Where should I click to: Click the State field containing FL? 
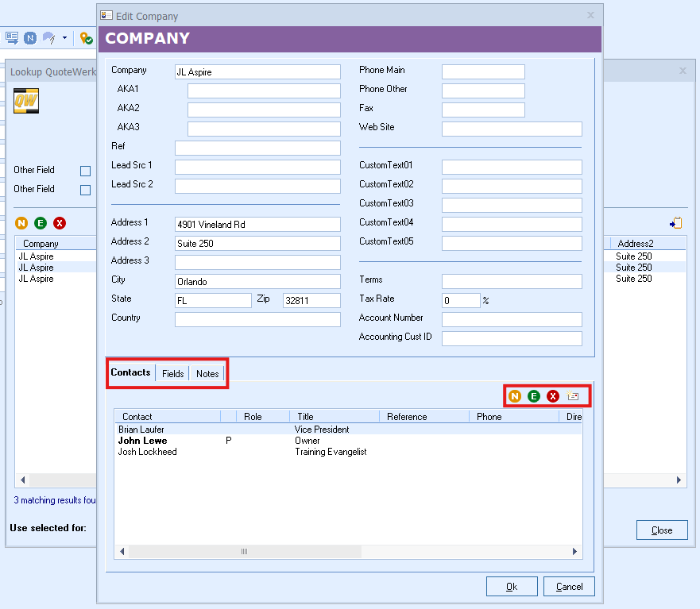(213, 300)
